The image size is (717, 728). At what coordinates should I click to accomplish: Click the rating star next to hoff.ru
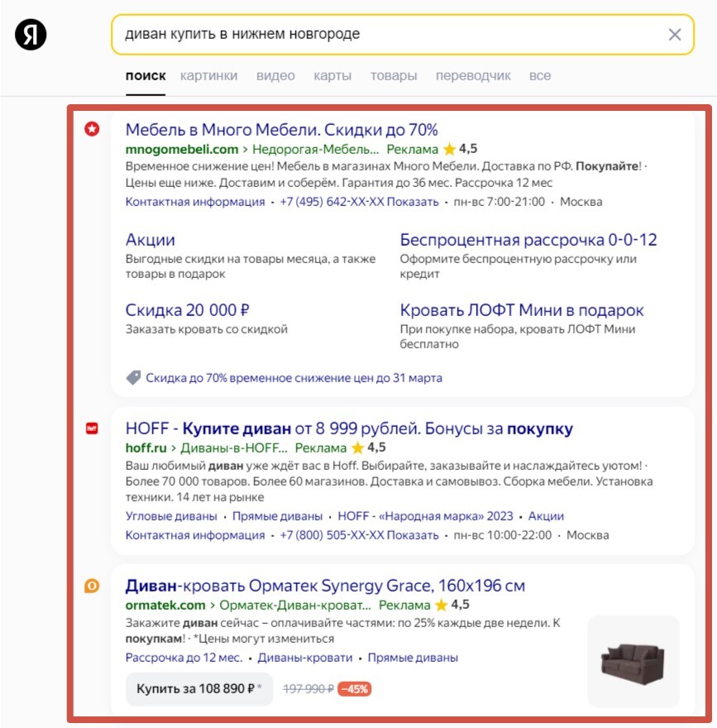coord(357,448)
